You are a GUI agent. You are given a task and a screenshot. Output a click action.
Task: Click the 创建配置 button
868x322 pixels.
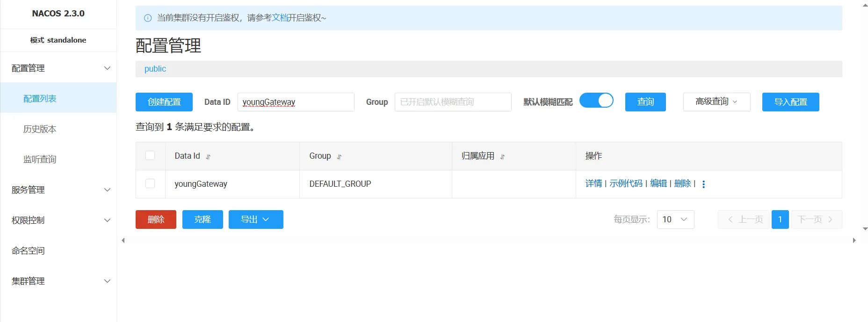(x=164, y=102)
